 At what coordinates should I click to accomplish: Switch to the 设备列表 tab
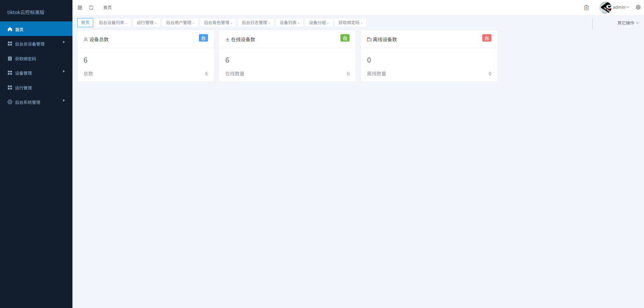pos(287,22)
